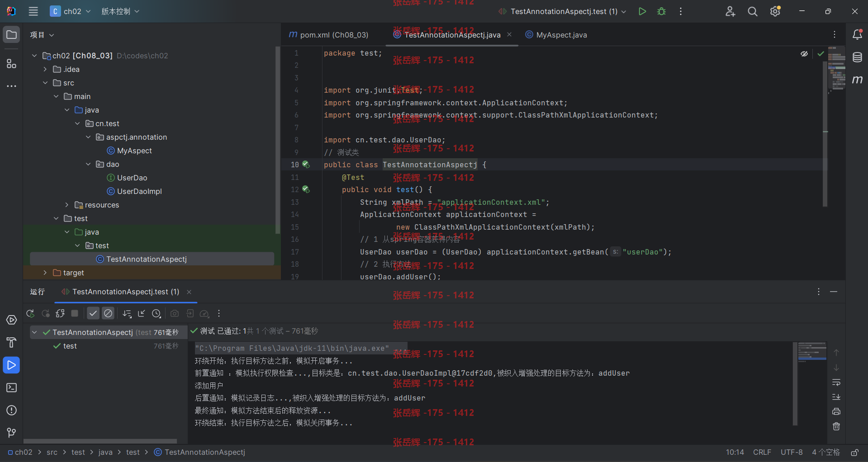Toggle auto-test rerun

pos(60,313)
